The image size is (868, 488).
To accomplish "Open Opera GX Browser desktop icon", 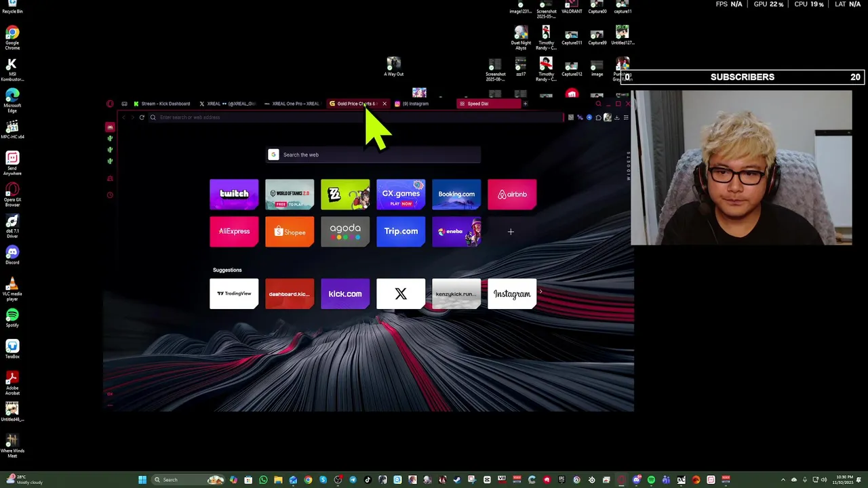I will point(12,195).
